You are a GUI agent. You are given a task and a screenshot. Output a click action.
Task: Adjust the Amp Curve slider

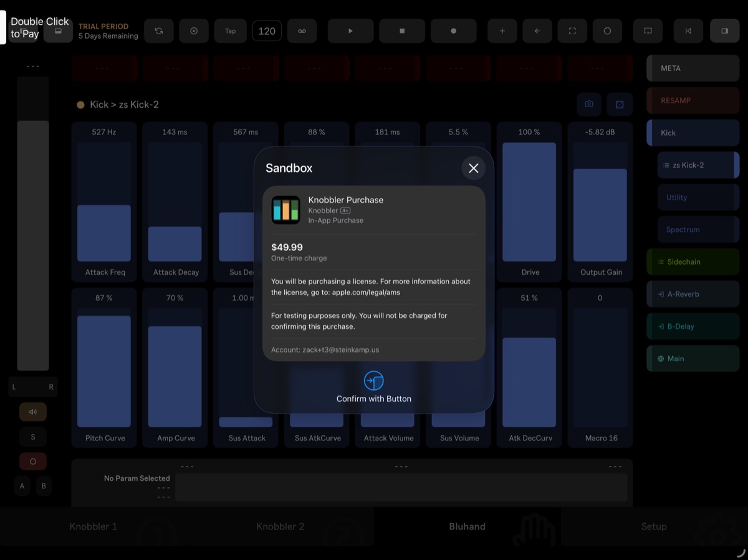click(175, 368)
